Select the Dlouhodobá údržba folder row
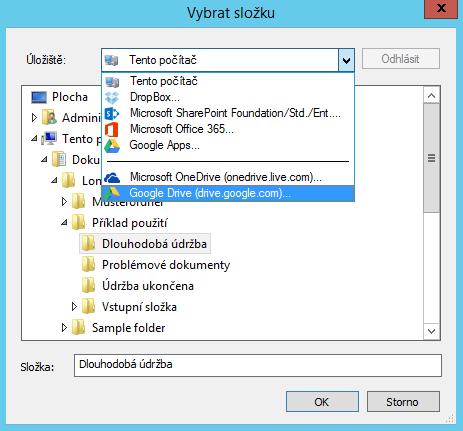 [145, 243]
